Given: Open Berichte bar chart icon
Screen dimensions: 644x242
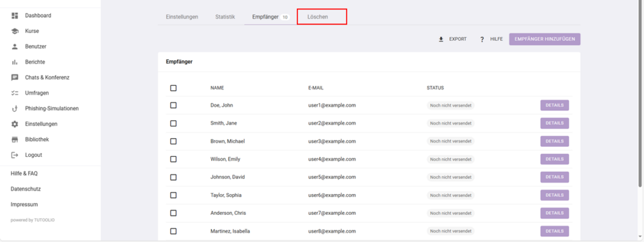Looking at the screenshot, I should 15,62.
